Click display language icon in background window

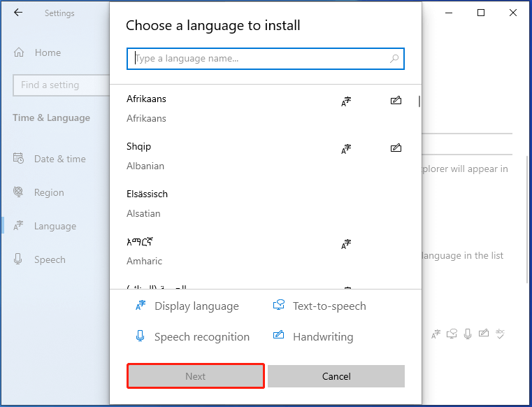[x=436, y=334]
